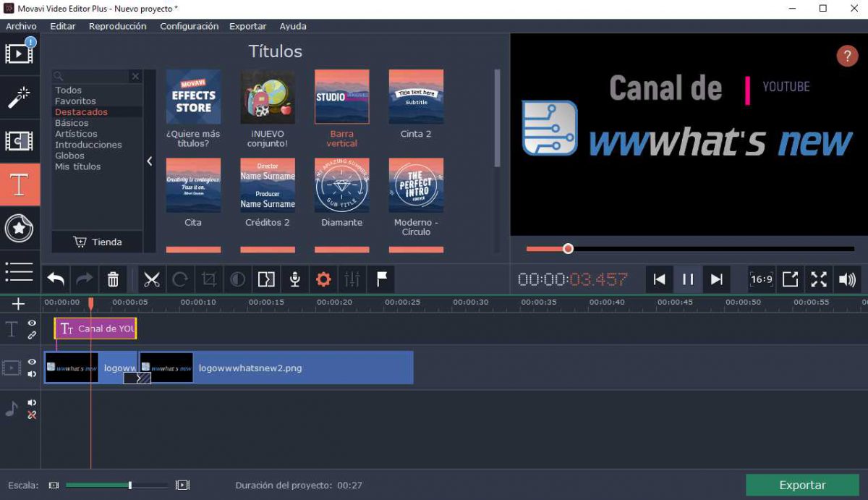Toggle the audio track link icon
The image size is (868, 500).
32,415
